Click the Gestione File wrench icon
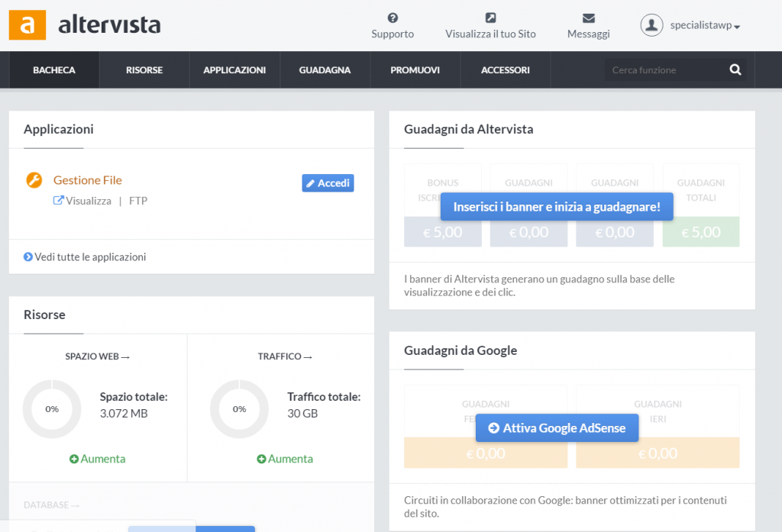This screenshot has width=782, height=532. (x=34, y=180)
